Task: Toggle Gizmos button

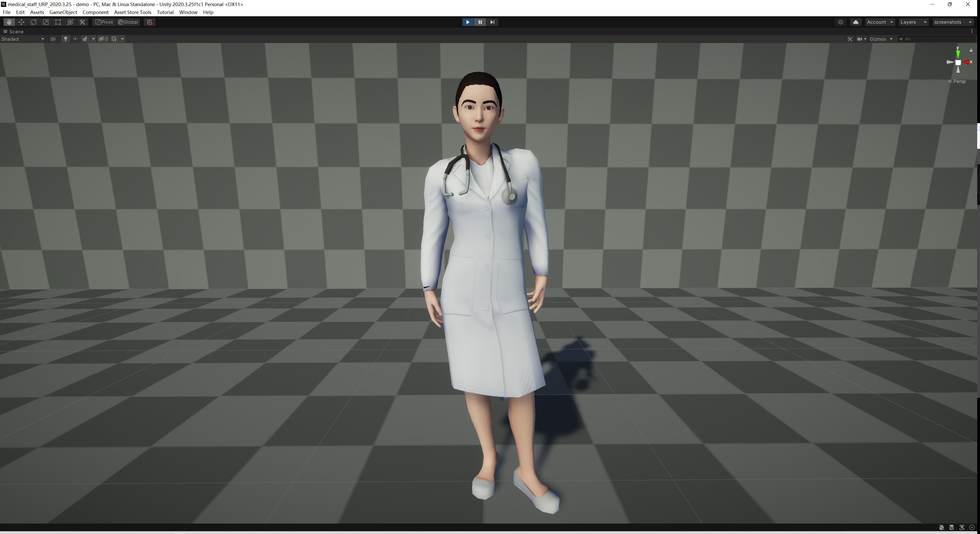Action: tap(878, 39)
